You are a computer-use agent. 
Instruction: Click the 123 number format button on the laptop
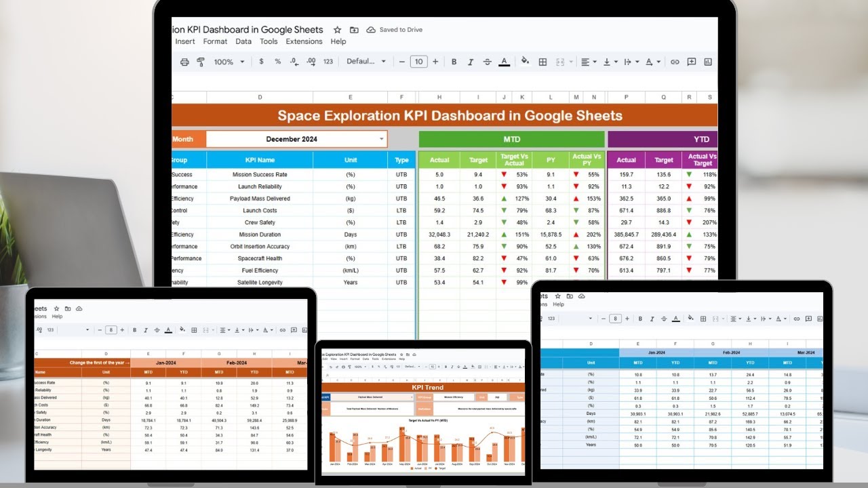tap(328, 62)
